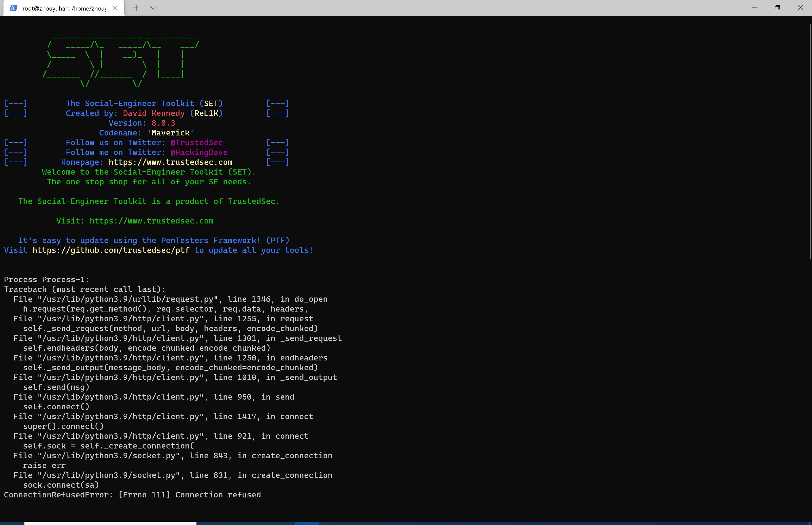Click 'The Social-Engineer Toolkit (SET)' title line
This screenshot has height=525, width=812.
[144, 103]
